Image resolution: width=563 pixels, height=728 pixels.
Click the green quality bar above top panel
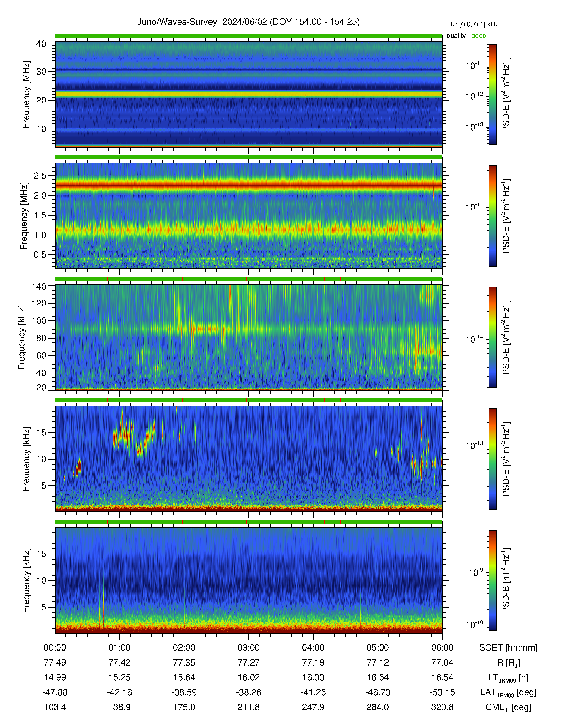(248, 36)
